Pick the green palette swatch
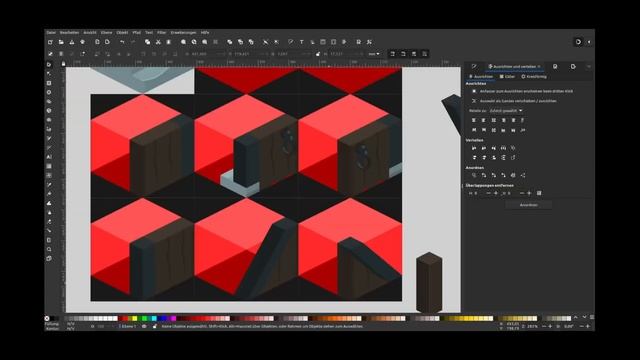 click(144, 318)
